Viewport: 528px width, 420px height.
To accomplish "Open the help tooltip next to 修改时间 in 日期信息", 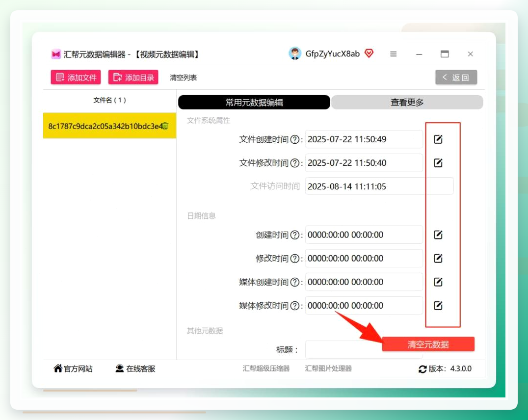I will (294, 259).
